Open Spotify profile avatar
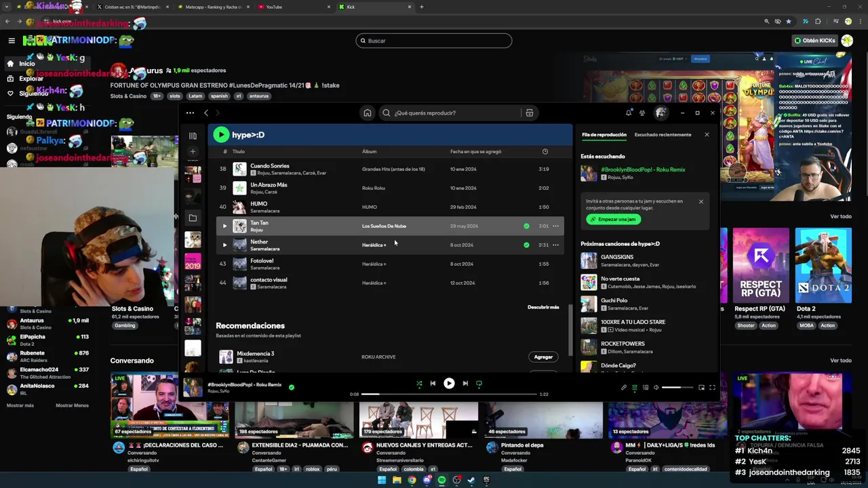 tap(660, 113)
